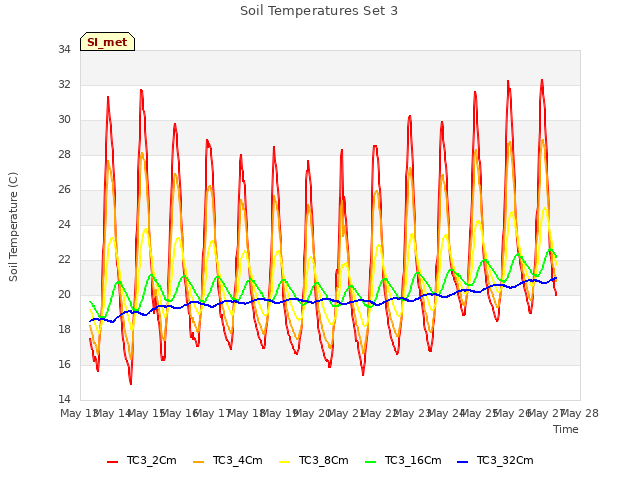
Task: Click the orange TC3_4Cm legend swatch
Action: 198,462
